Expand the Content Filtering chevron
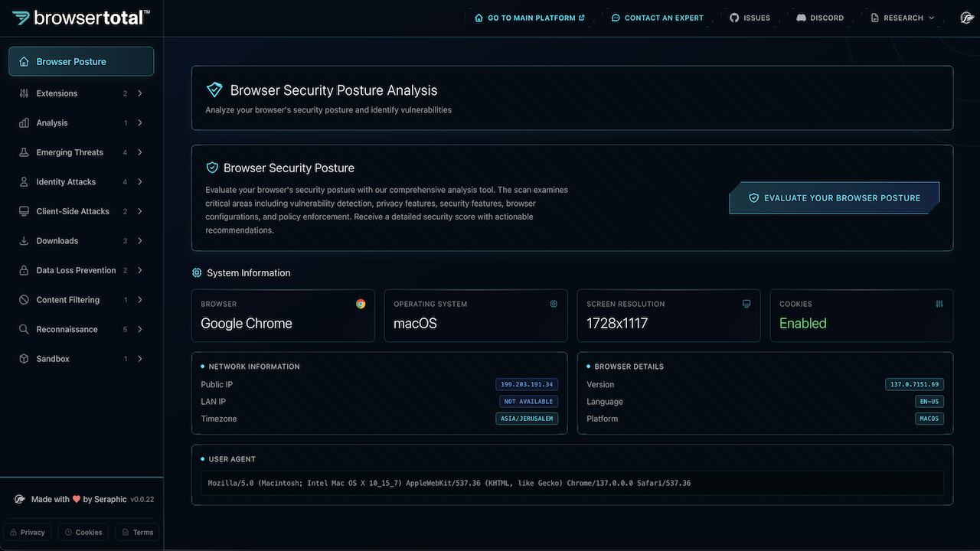The image size is (980, 551). tap(140, 300)
